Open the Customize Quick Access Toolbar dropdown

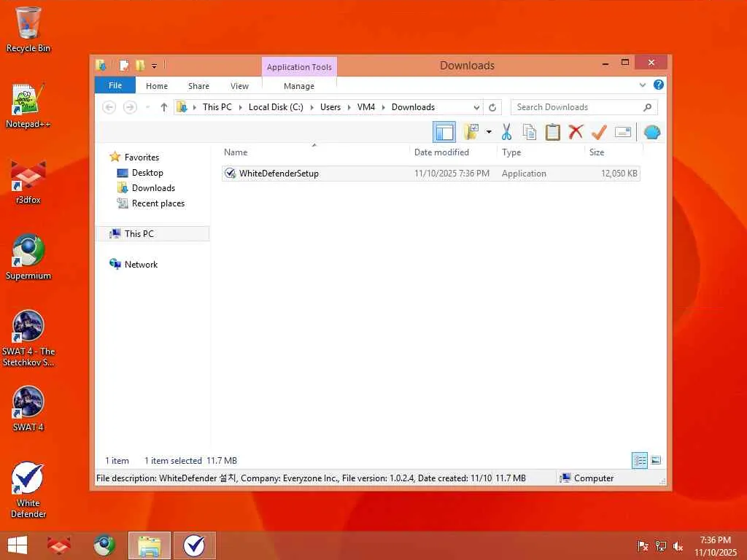(155, 66)
